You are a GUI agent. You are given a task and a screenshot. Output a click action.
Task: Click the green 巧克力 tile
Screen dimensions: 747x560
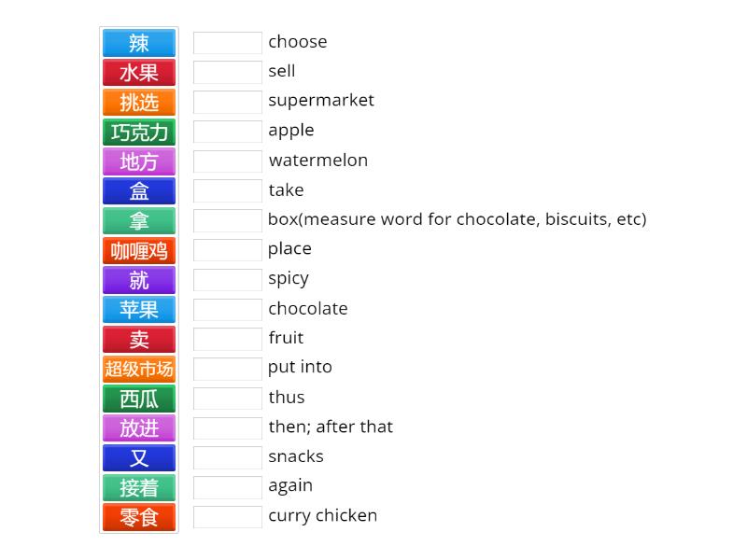[139, 133]
